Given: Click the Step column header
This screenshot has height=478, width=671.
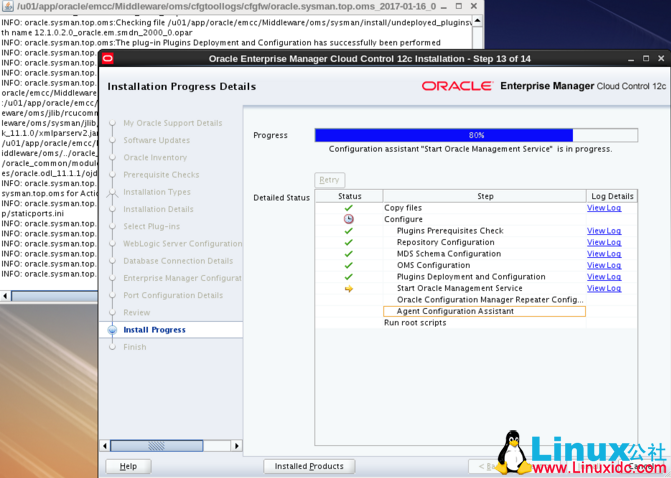Looking at the screenshot, I should pyautogui.click(x=485, y=196).
